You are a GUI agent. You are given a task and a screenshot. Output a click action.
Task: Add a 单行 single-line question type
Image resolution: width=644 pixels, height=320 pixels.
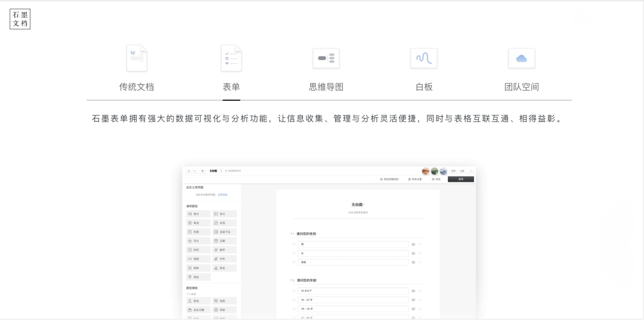[199, 214]
